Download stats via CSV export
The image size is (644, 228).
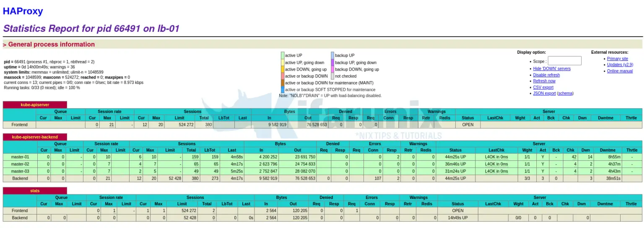coord(543,87)
